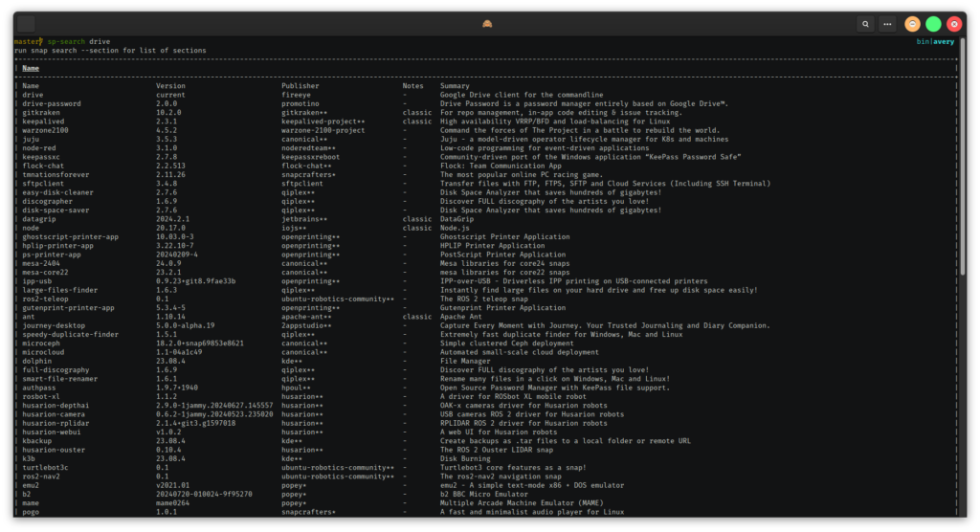
Task: Click the Publisher column header
Action: [301, 86]
